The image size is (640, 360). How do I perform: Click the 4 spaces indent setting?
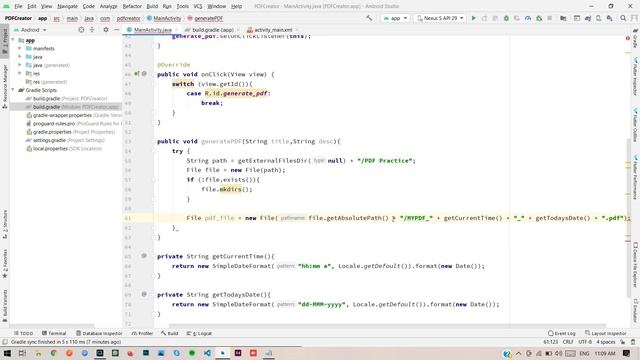[605, 342]
